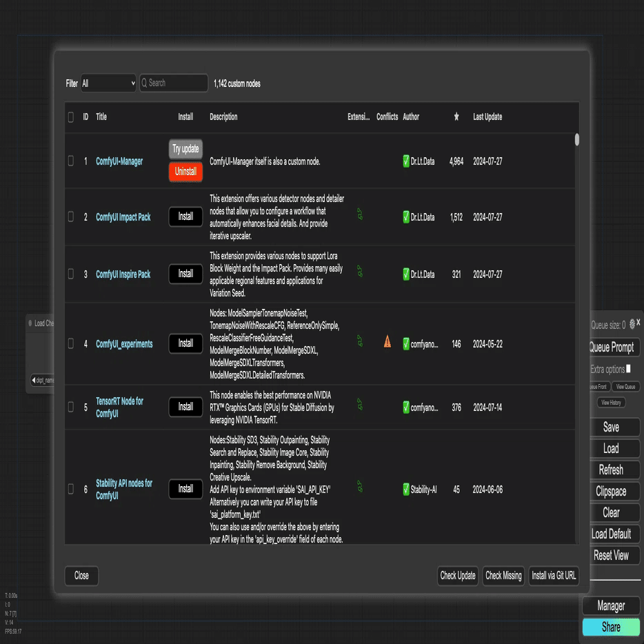Tick the ComfyUI Inspire Pack row checkbox
Screen dimensions: 644x644
[x=70, y=274]
